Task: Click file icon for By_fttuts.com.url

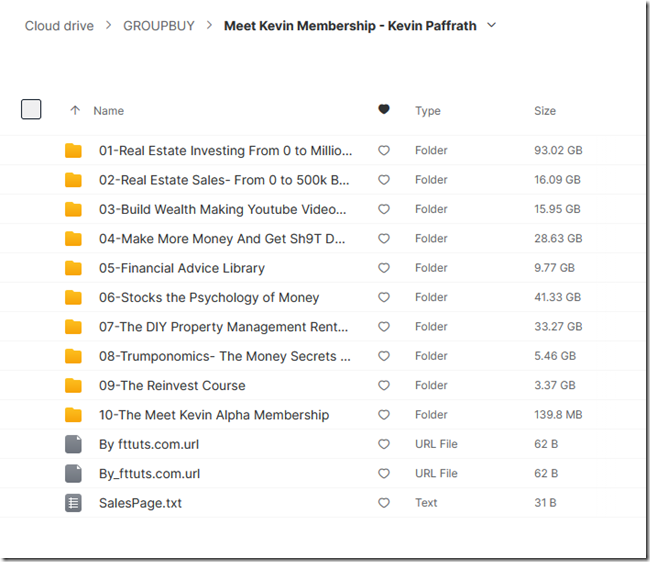Action: [x=73, y=474]
